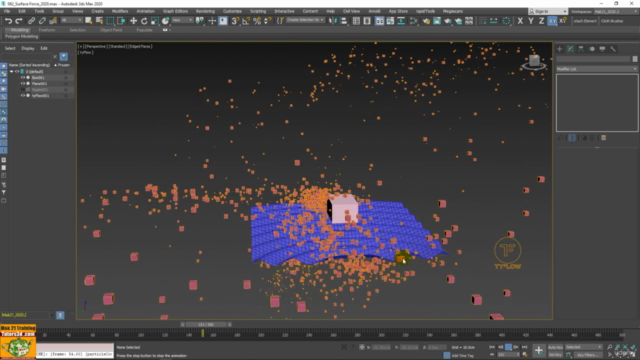Select the Select and Scale tool
640x360 pixels.
click(x=155, y=21)
